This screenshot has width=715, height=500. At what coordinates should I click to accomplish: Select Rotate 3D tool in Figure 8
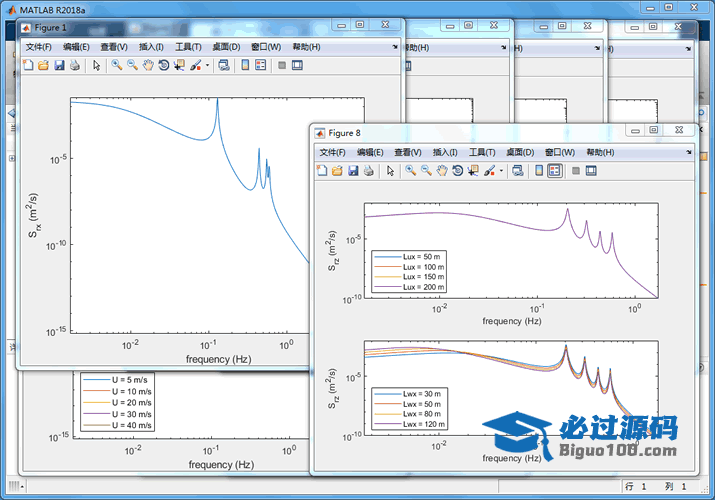tap(457, 170)
